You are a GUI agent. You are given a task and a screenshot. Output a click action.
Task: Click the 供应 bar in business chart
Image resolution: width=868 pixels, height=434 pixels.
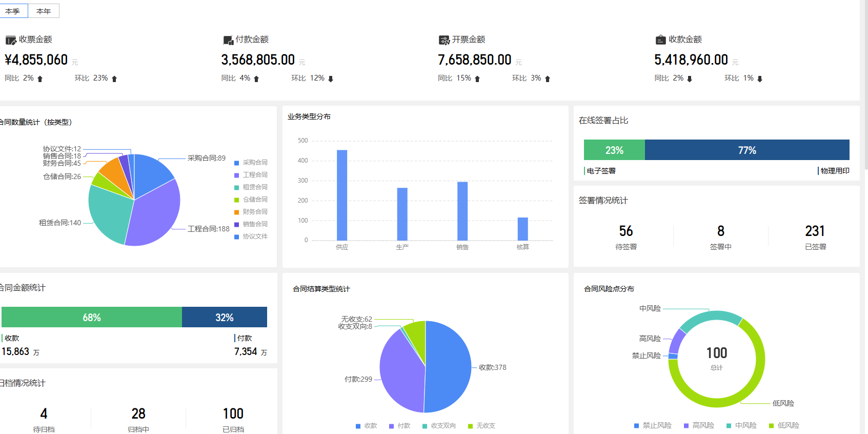click(342, 195)
